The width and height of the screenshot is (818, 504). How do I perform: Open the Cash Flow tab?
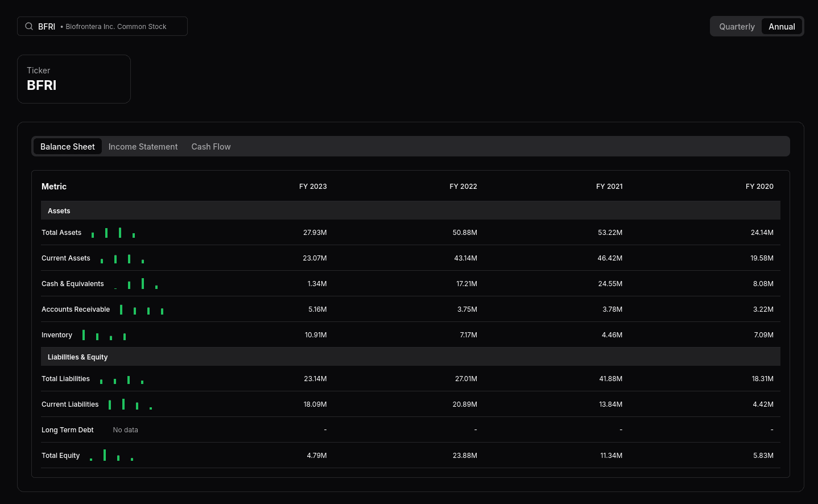coord(211,146)
